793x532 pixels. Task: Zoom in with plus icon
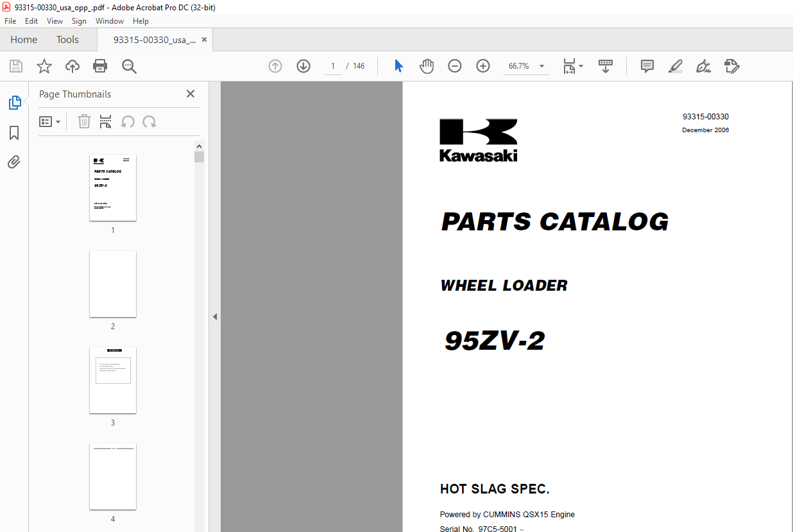(483, 66)
